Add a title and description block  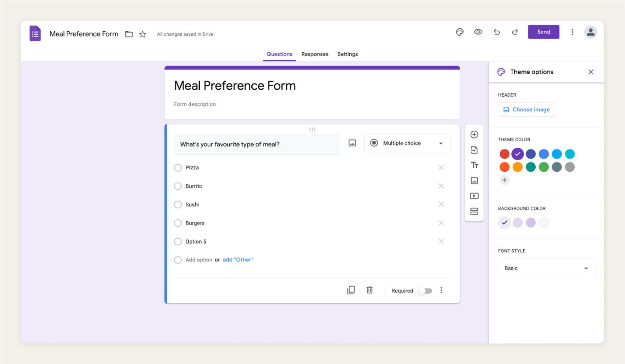click(474, 165)
